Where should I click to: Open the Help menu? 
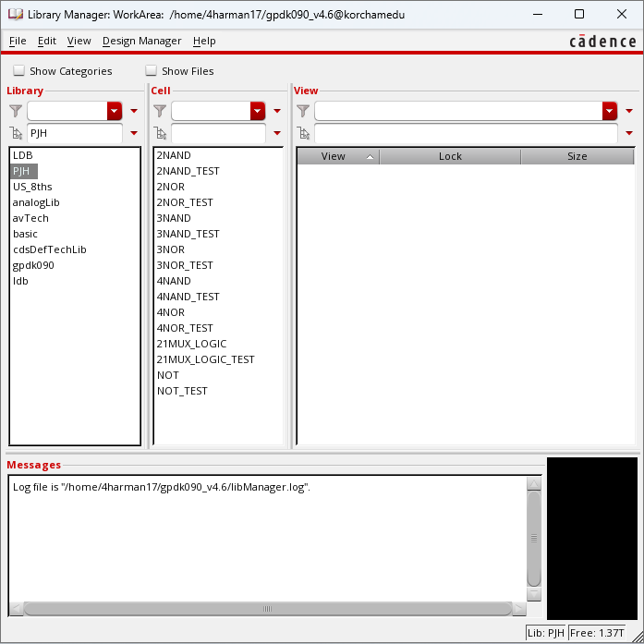(x=204, y=41)
